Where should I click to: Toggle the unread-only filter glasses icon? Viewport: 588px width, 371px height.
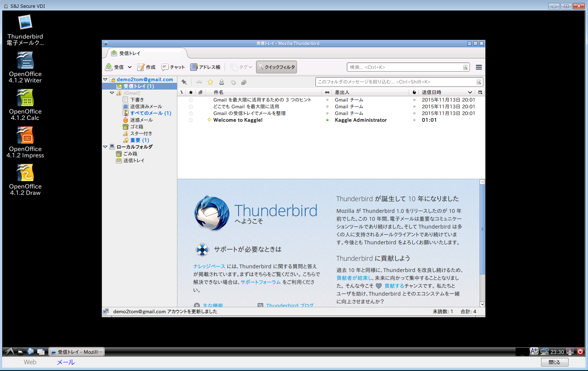199,82
